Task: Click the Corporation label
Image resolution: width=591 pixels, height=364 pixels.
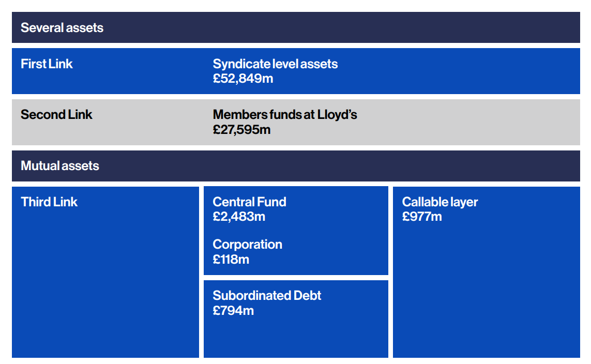Action: 247,245
